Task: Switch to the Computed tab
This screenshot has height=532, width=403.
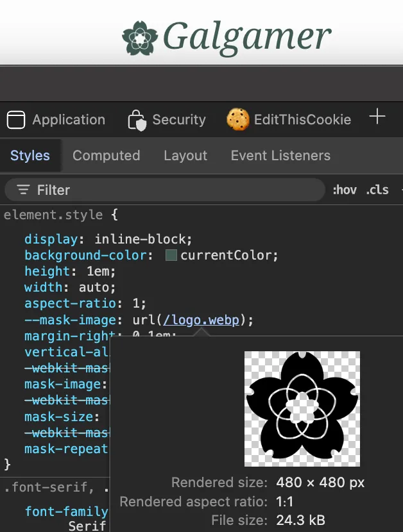Action: [106, 156]
